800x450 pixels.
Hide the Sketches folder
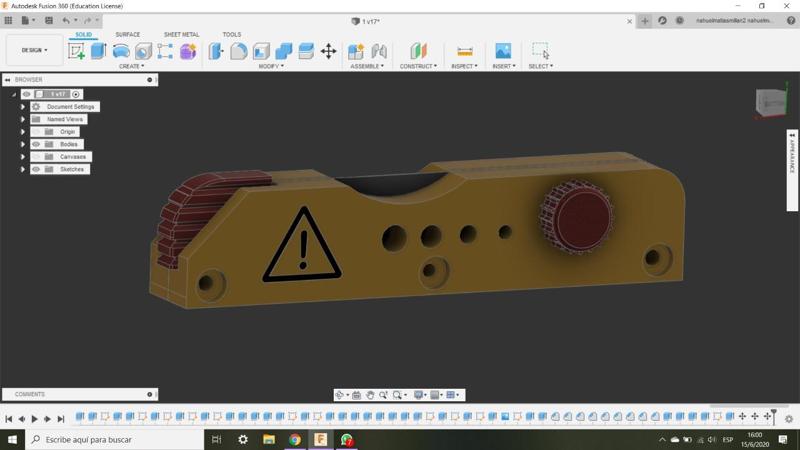click(36, 169)
